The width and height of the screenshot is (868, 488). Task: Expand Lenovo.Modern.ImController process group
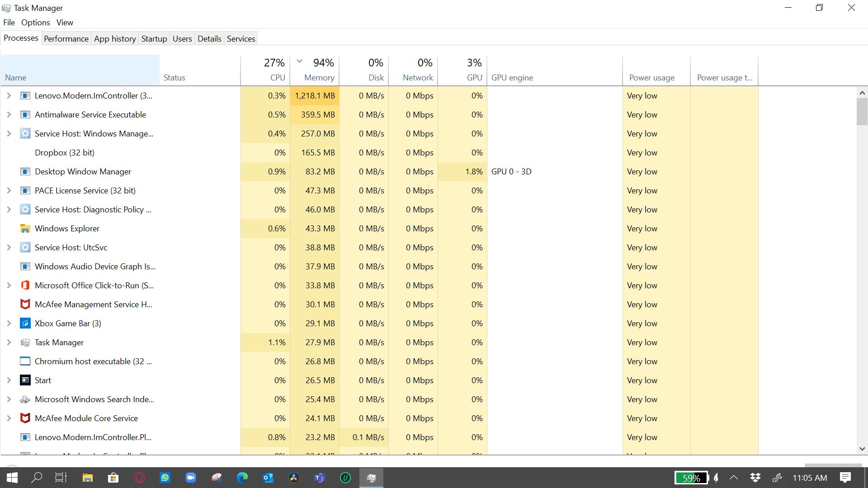pyautogui.click(x=9, y=96)
